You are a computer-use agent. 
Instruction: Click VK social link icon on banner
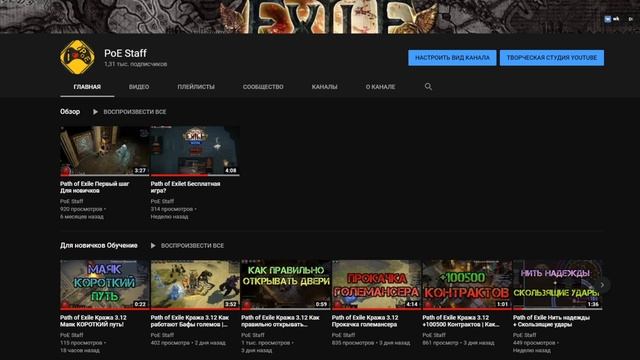tap(608, 19)
